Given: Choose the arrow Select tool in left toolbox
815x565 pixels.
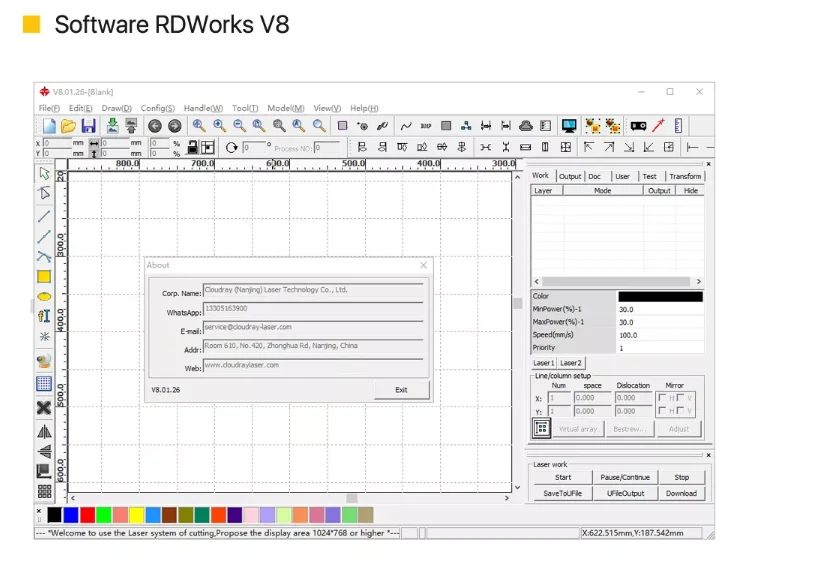Looking at the screenshot, I should click(44, 173).
